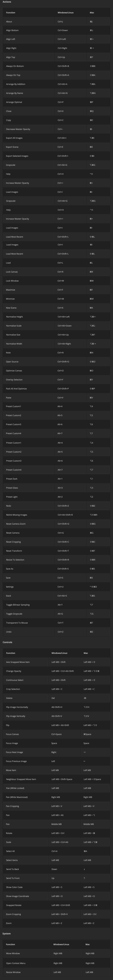113x980 pixels.
Task: Select the Decrease Master Opacity row
Action: (56, 129)
